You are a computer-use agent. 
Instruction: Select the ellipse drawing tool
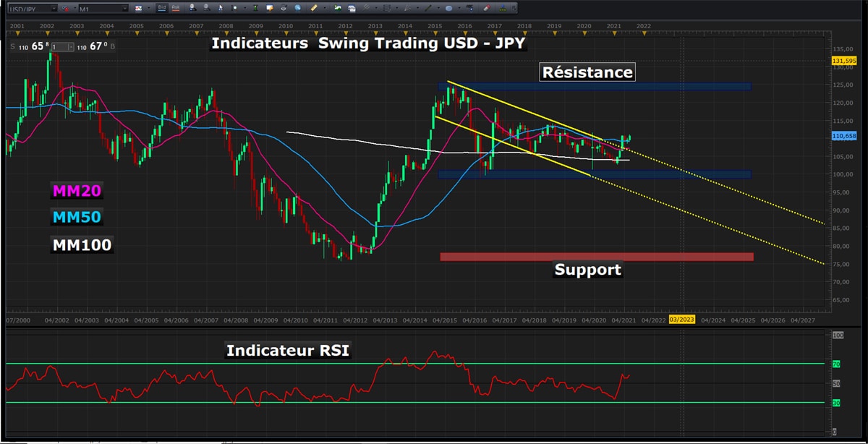(x=448, y=9)
